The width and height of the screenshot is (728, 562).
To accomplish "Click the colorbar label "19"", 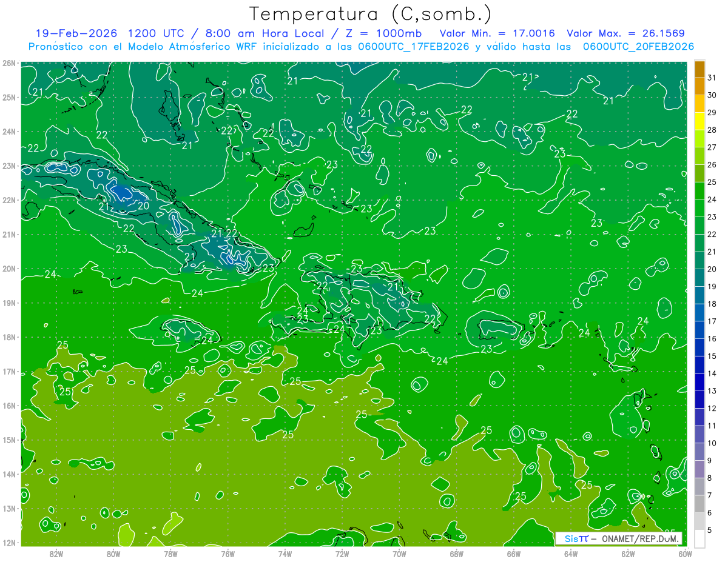I will (712, 287).
